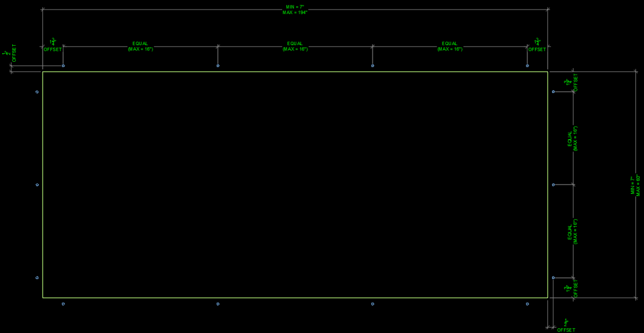Select the second hole marker along the top edge
The height and width of the screenshot is (333, 644).
(x=218, y=66)
